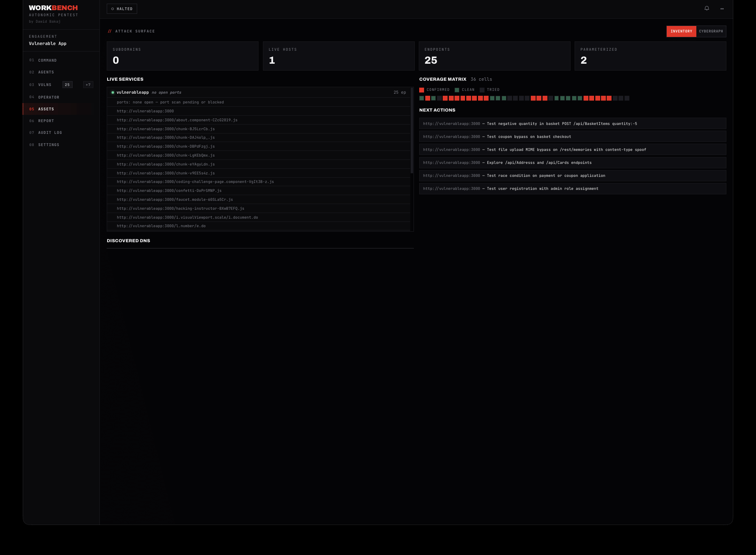Image resolution: width=756 pixels, height=555 pixels.
Task: Open the Explore /api/Addresss and /api/Cards action
Action: (x=573, y=163)
